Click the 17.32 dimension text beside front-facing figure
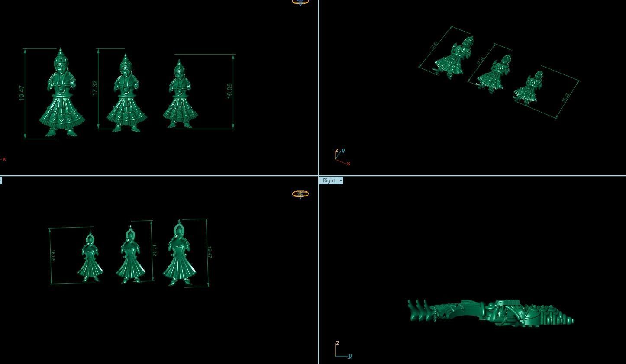626x364 pixels. coord(95,88)
